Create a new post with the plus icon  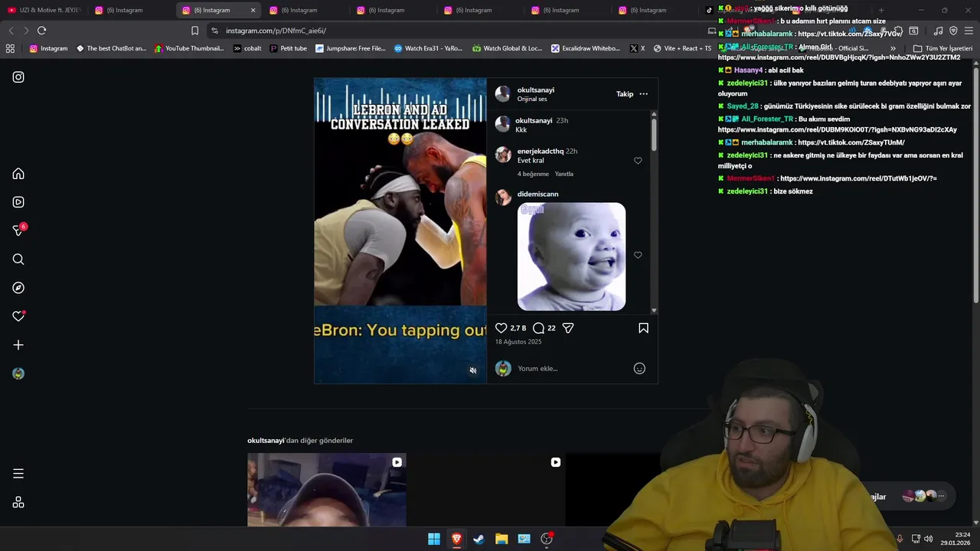(x=18, y=345)
